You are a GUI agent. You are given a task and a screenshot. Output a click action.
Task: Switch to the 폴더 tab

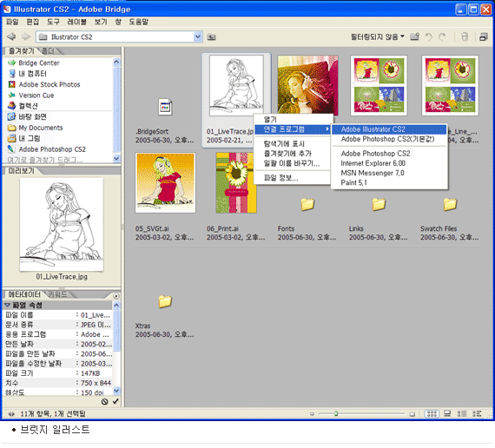[x=49, y=51]
